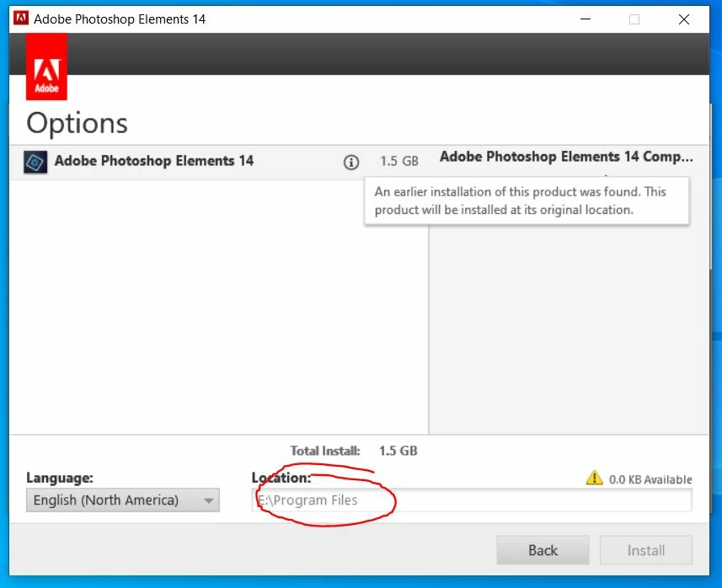Click the red Adobe logo
This screenshot has height=588, width=722.
[46, 67]
